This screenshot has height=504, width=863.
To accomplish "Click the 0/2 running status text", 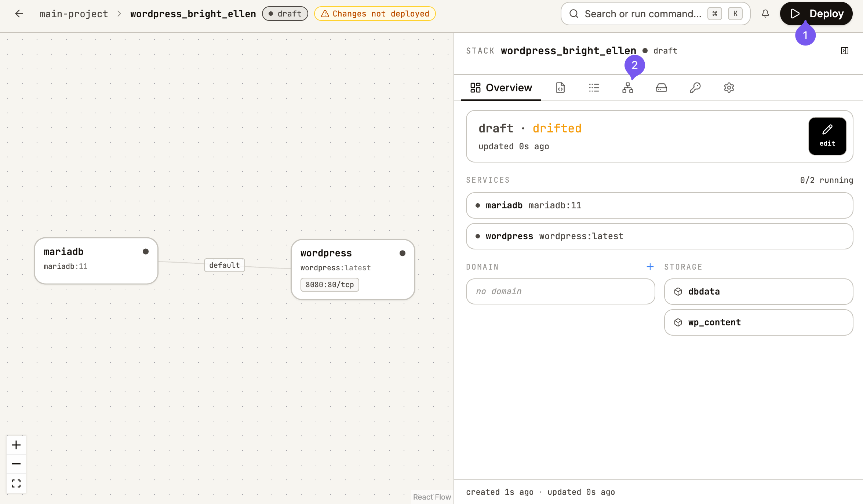I will [827, 180].
